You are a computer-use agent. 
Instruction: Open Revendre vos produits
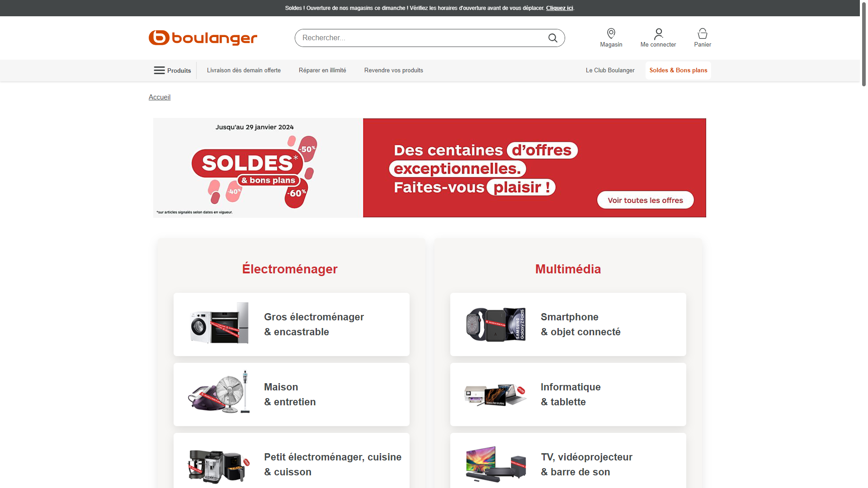point(394,70)
